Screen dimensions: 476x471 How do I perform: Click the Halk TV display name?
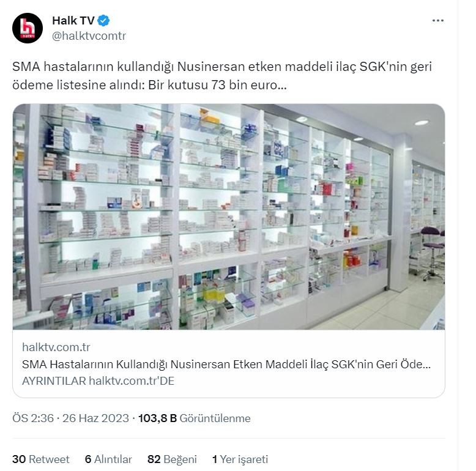pyautogui.click(x=73, y=20)
